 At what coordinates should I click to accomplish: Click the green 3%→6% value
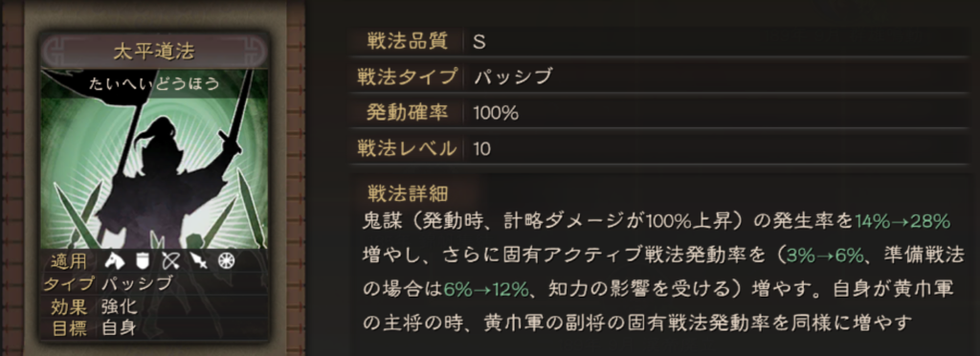tap(825, 255)
